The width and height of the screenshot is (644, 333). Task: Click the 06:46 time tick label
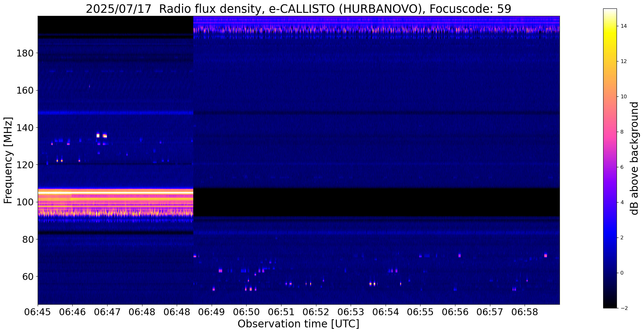pos(73,312)
